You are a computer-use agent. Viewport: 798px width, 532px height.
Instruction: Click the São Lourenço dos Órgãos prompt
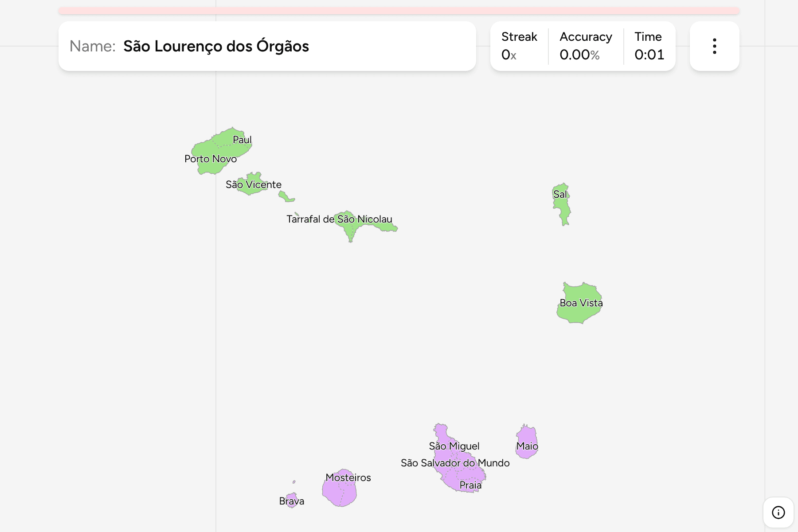(x=216, y=46)
